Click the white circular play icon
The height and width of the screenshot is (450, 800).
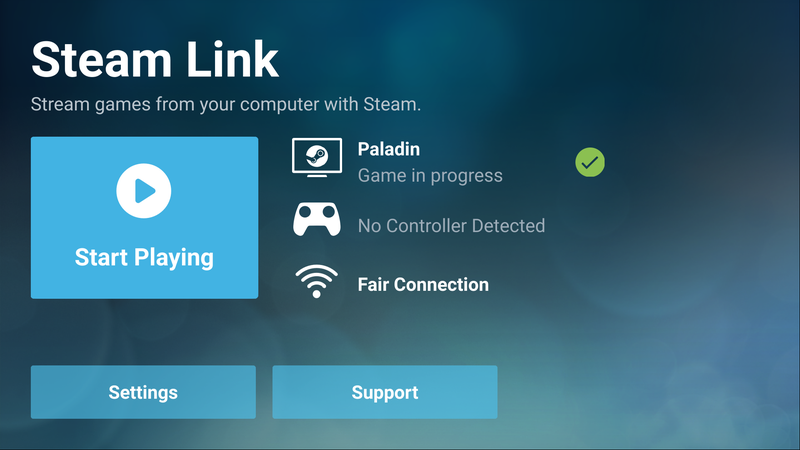point(143,191)
